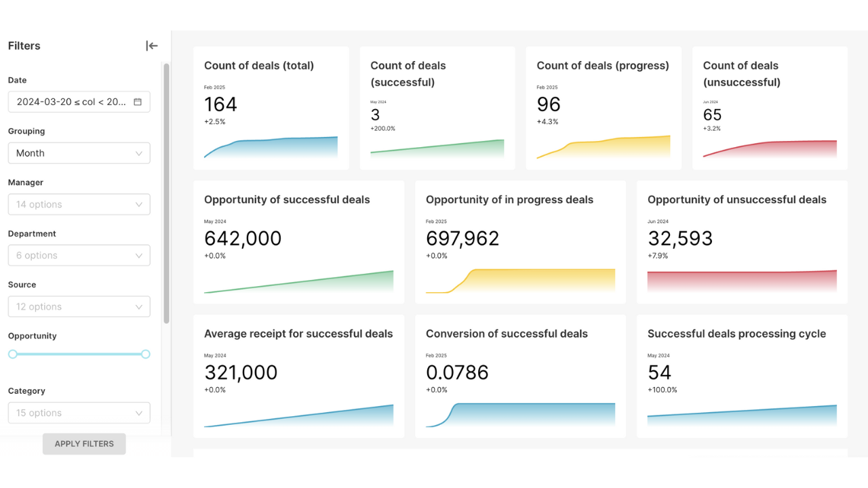868x488 pixels.
Task: Click the Date range input field
Action: pyautogui.click(x=71, y=102)
